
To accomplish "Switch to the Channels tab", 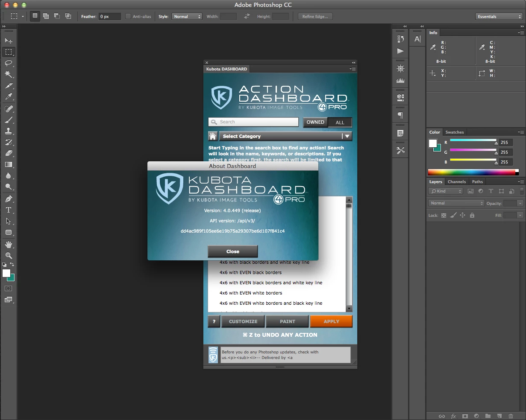I will coord(457,182).
